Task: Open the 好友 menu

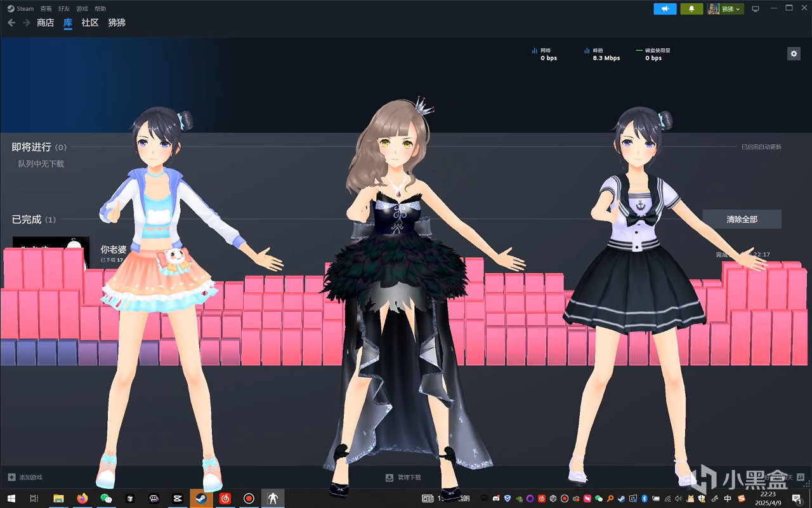Action: click(64, 9)
